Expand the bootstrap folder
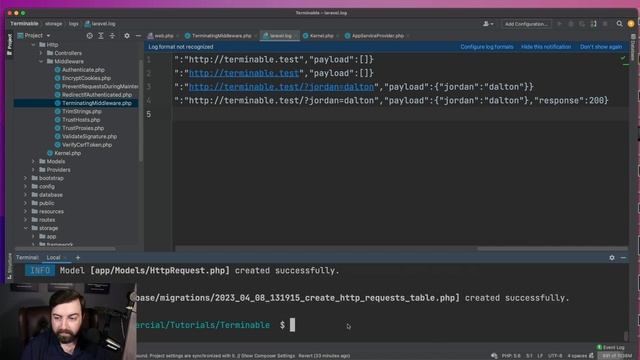Screen dimensions: 640x360 (25, 178)
